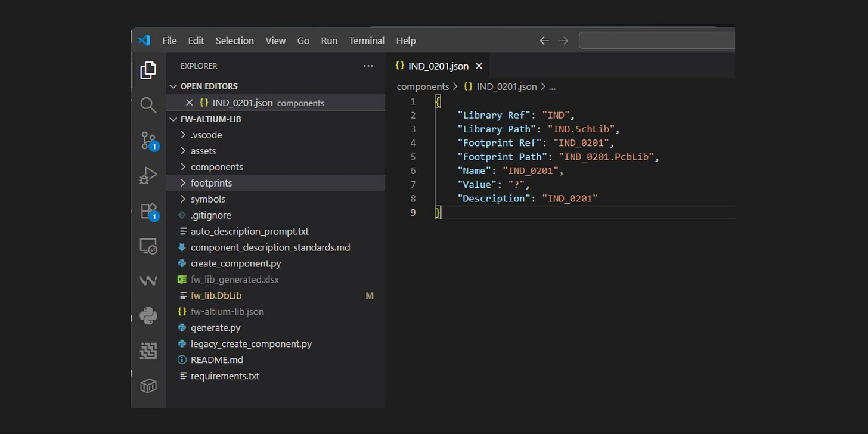Open the Source Control view
The height and width of the screenshot is (434, 868).
tap(148, 141)
